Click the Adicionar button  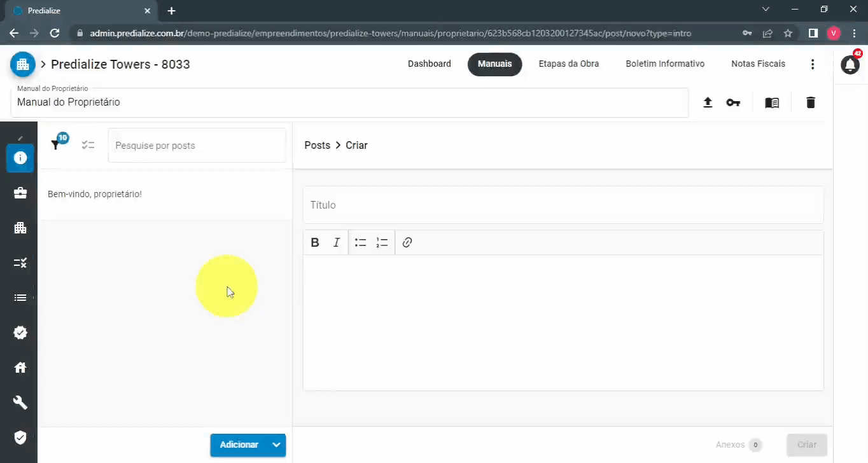[239, 445]
